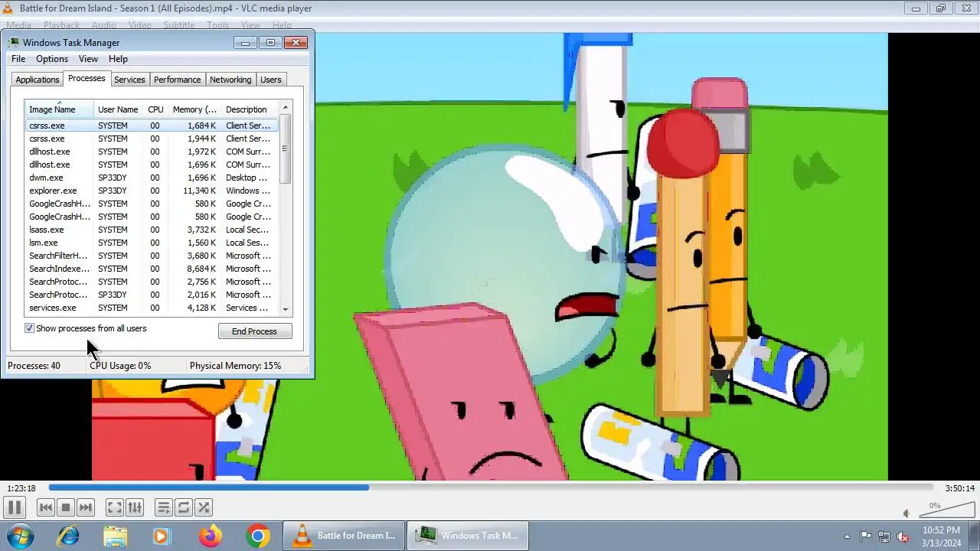Launch Internet Explorer from taskbar

tap(68, 536)
